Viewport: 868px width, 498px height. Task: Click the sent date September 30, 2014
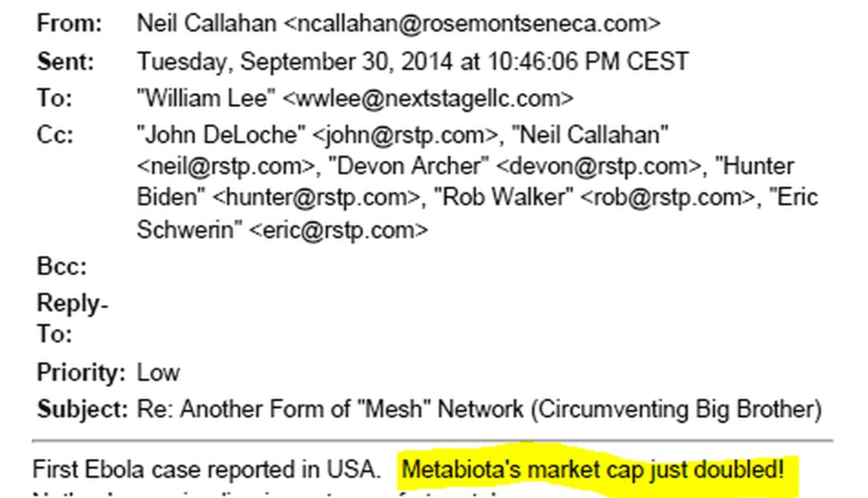[346, 62]
